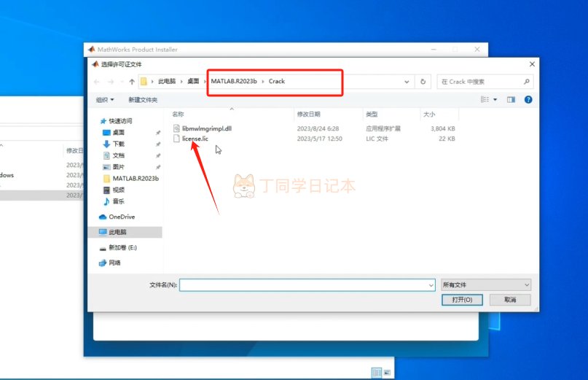Select MATLAB.R2023b folder in sidebar

(x=136, y=179)
